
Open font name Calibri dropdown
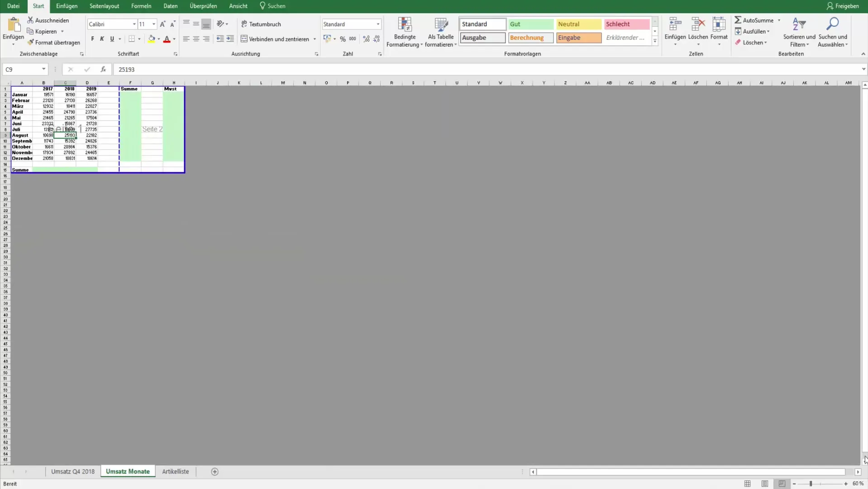click(134, 24)
